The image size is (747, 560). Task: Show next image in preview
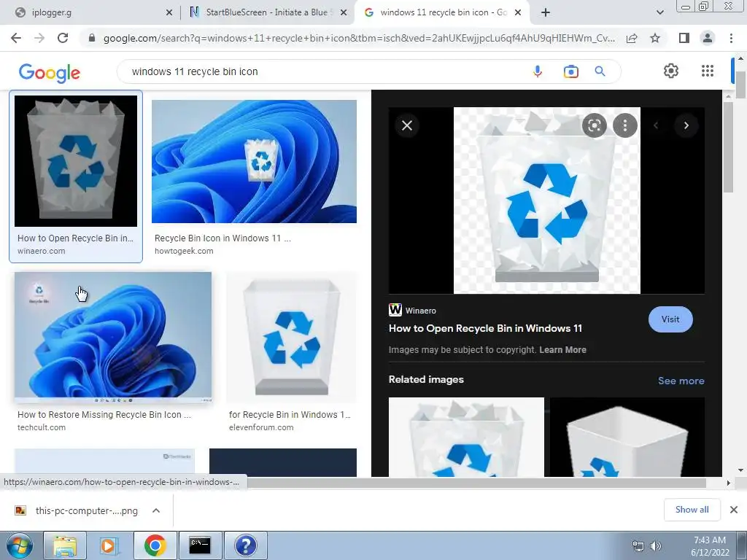[686, 125]
